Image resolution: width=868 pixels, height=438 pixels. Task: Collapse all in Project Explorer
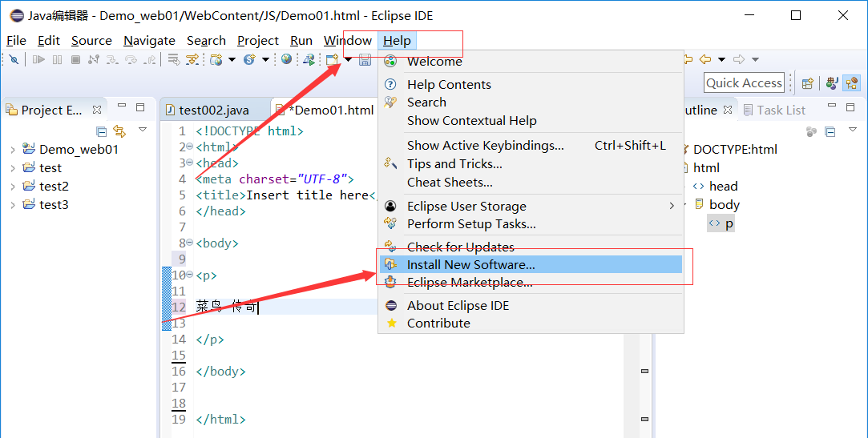pyautogui.click(x=101, y=131)
